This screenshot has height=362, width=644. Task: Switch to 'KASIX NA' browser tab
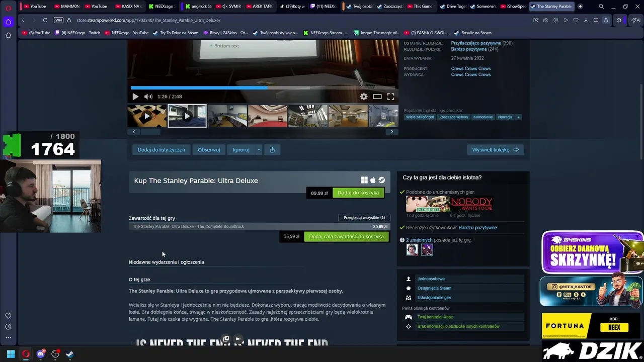129,6
